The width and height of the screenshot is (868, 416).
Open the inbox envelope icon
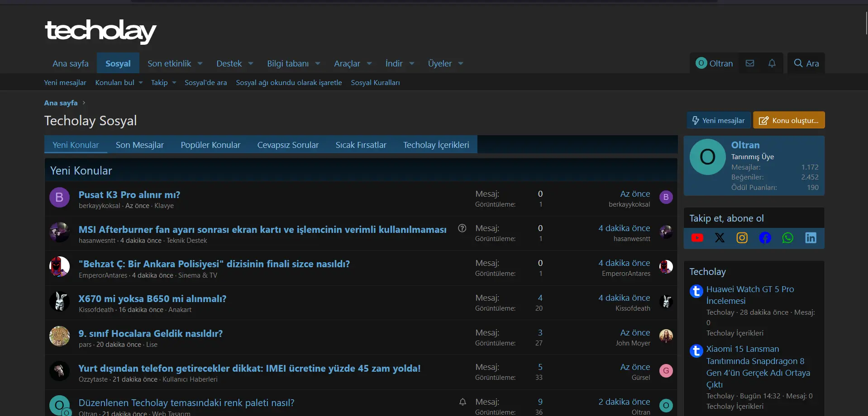750,63
